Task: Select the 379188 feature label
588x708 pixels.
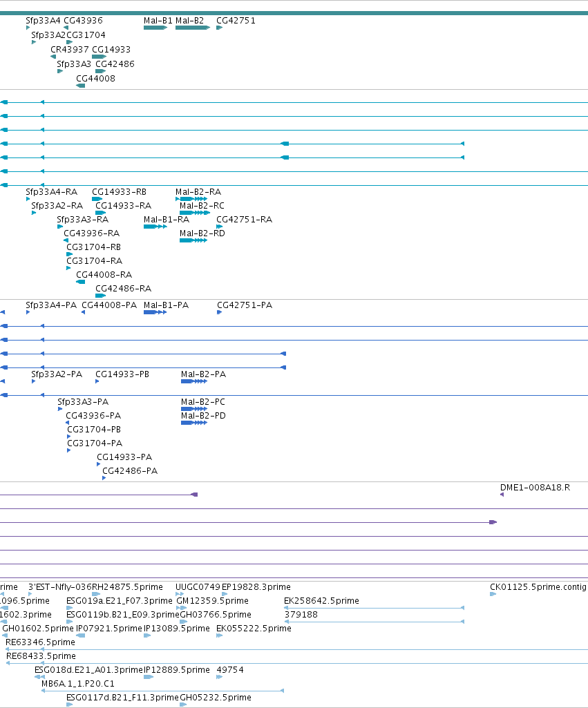Action: pos(301,615)
